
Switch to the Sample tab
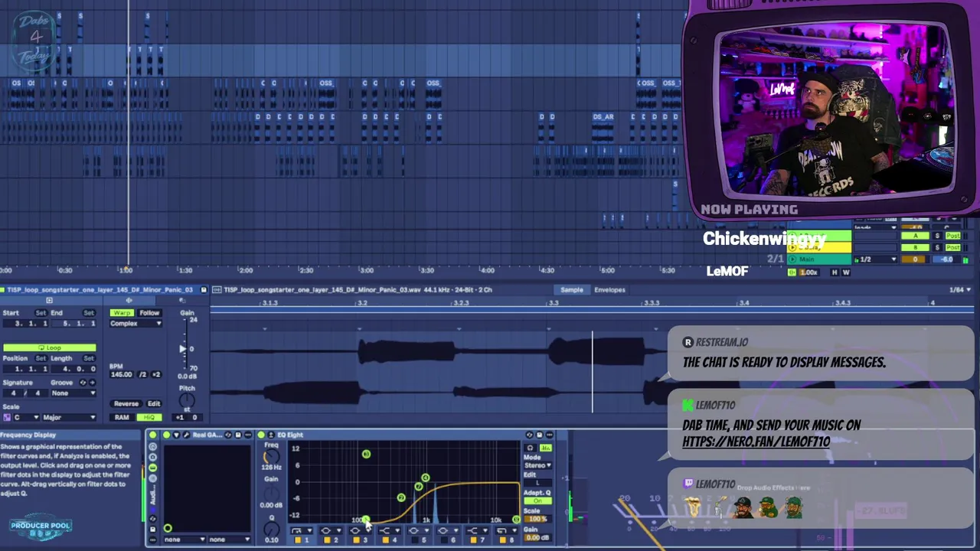point(572,290)
